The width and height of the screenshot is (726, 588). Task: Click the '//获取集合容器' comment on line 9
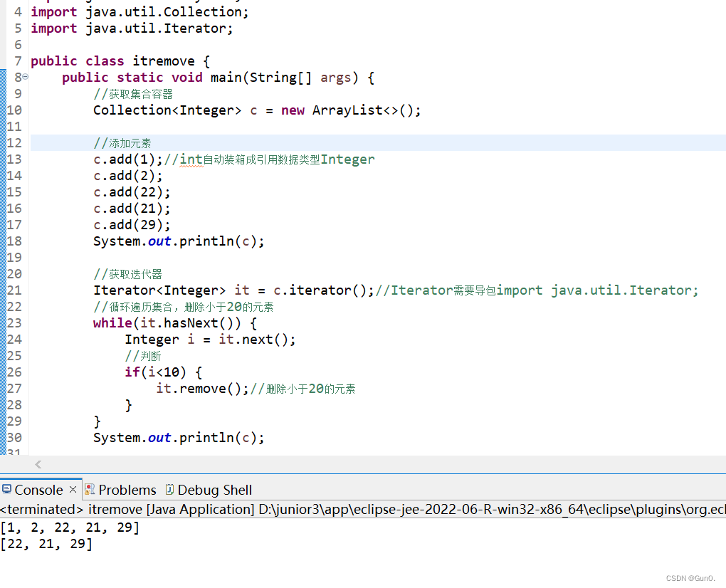pos(133,94)
